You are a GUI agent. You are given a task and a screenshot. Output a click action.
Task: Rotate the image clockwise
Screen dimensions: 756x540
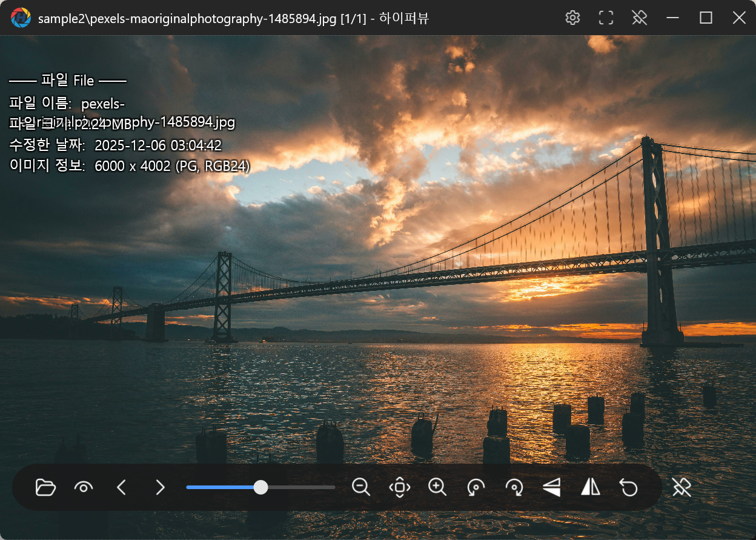(514, 487)
